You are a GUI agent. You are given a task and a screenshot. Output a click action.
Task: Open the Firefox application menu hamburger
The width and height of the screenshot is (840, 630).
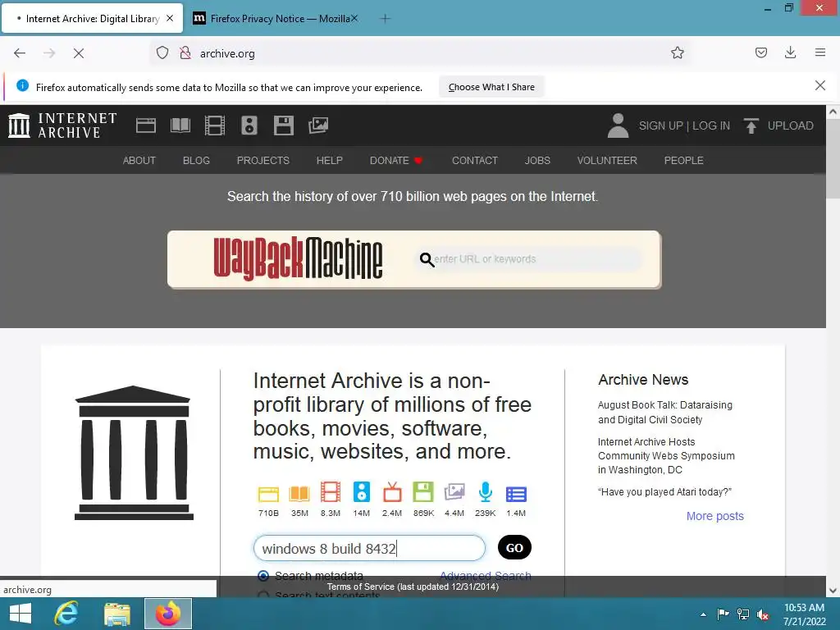click(819, 52)
